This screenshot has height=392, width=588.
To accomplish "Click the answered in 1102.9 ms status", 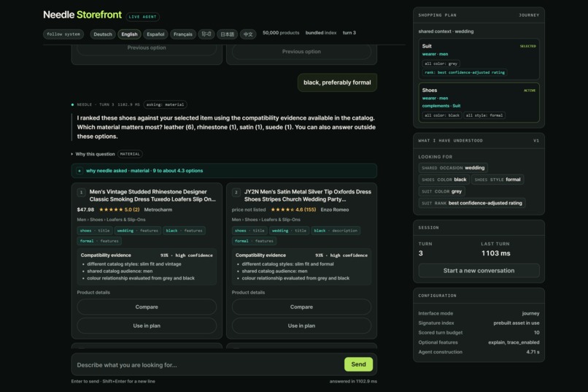I will pos(353,381).
